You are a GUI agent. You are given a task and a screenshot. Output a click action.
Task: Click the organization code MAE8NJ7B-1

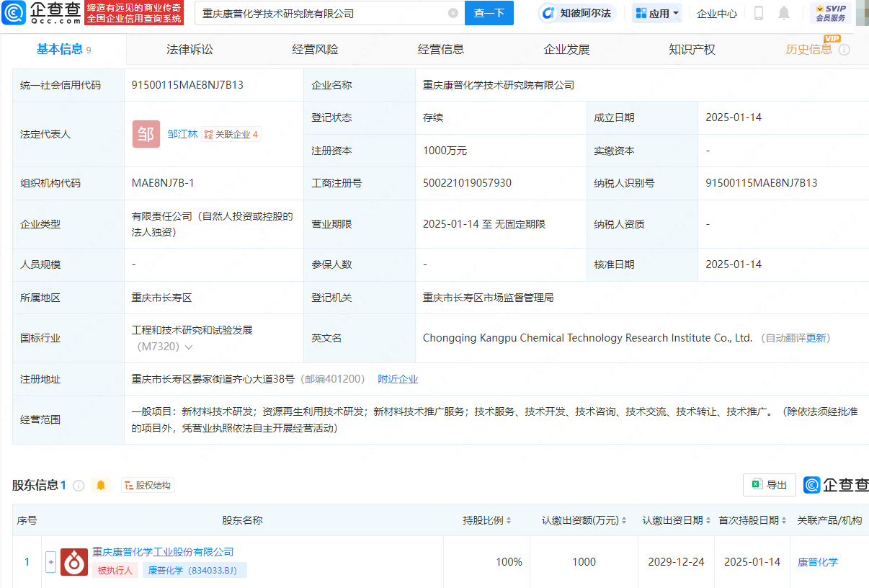pyautogui.click(x=163, y=183)
